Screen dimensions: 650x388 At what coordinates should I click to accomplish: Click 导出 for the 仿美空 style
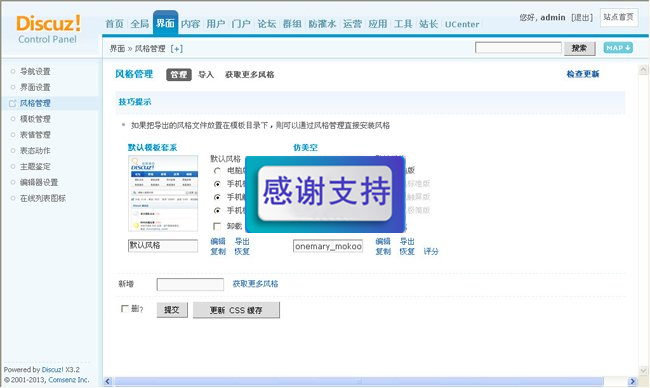pos(407,241)
